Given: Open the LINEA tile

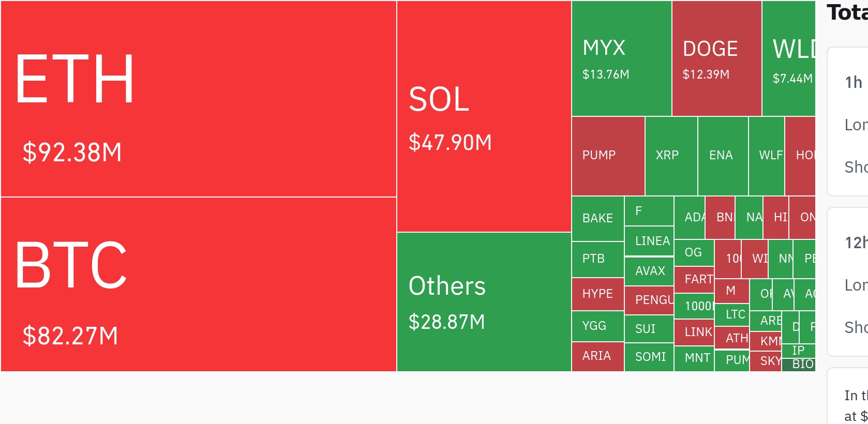Looking at the screenshot, I should (649, 241).
